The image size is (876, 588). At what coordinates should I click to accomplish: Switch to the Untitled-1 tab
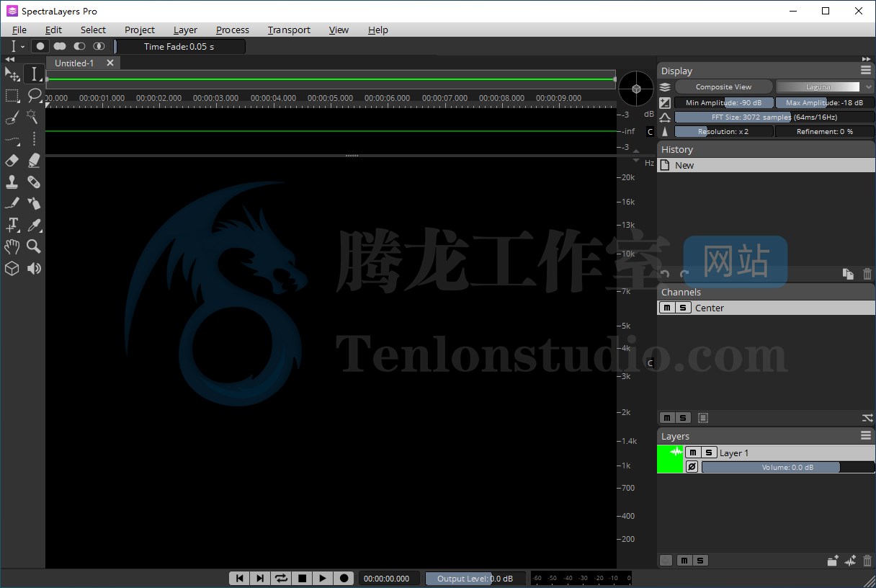[x=74, y=63]
